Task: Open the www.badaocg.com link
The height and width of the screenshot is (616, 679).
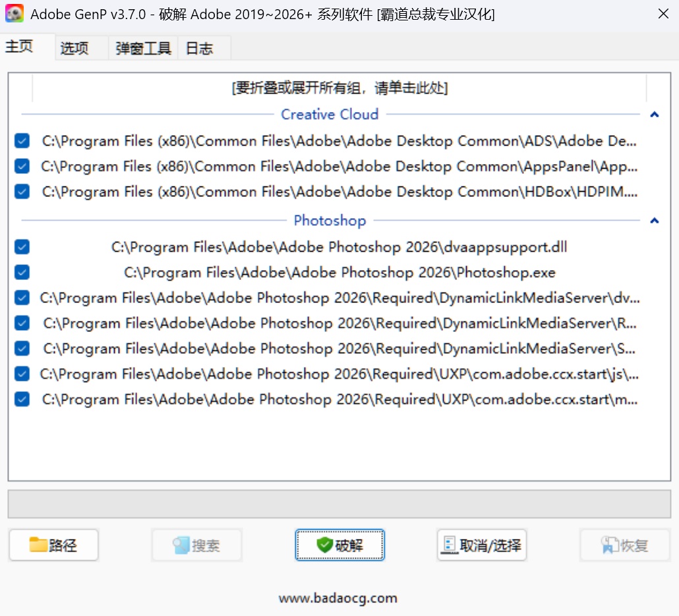Action: pyautogui.click(x=338, y=598)
